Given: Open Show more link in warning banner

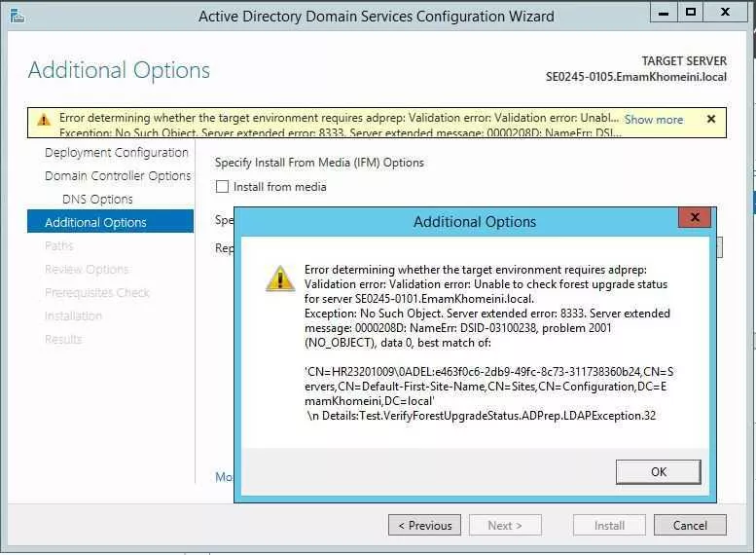Looking at the screenshot, I should (654, 119).
